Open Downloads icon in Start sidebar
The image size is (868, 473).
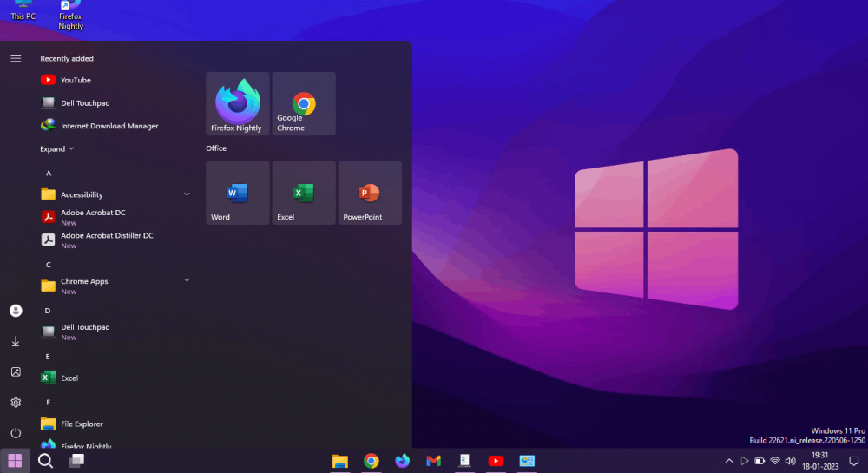pos(16,342)
